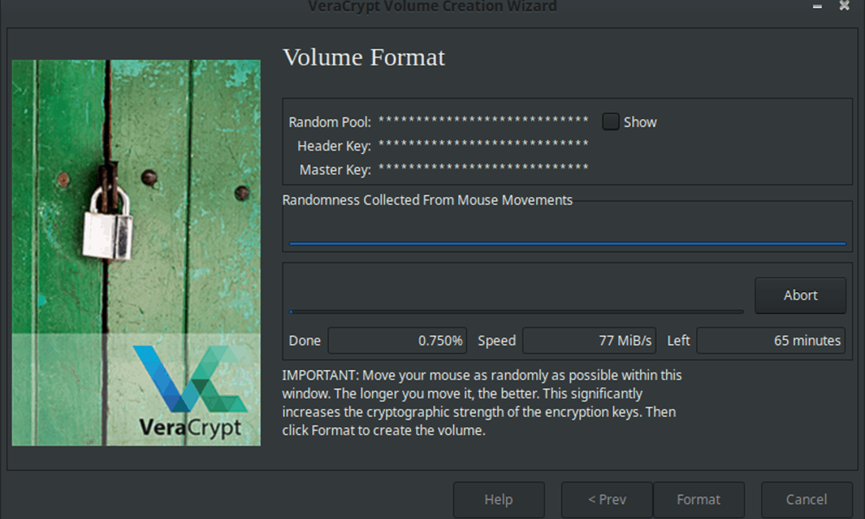Click the Done percentage field

pos(397,340)
